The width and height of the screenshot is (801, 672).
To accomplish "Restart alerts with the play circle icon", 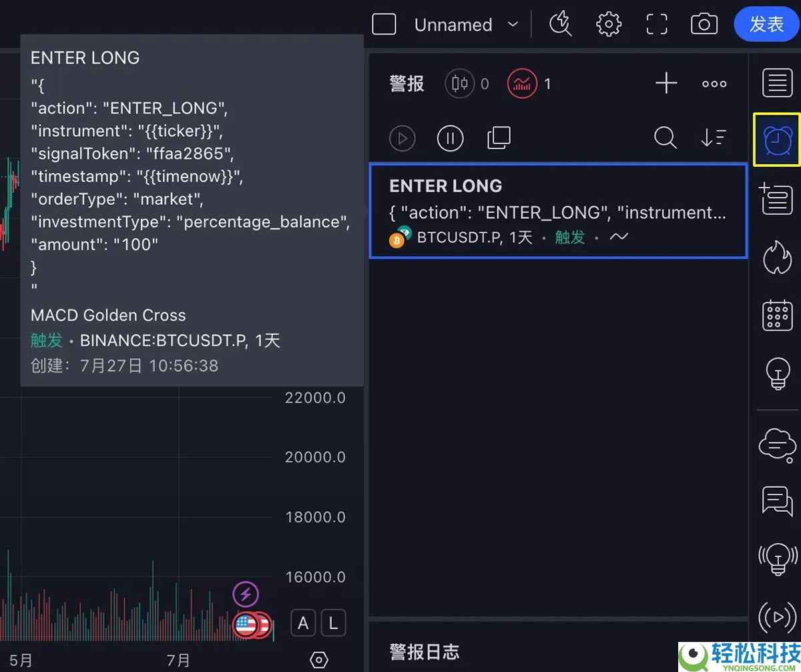I will tap(403, 138).
